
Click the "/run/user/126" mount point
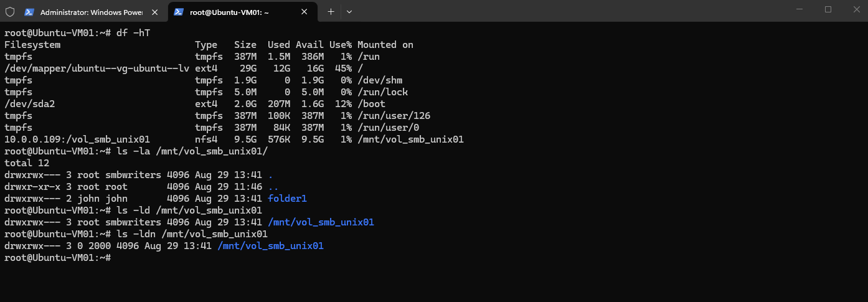pos(394,116)
